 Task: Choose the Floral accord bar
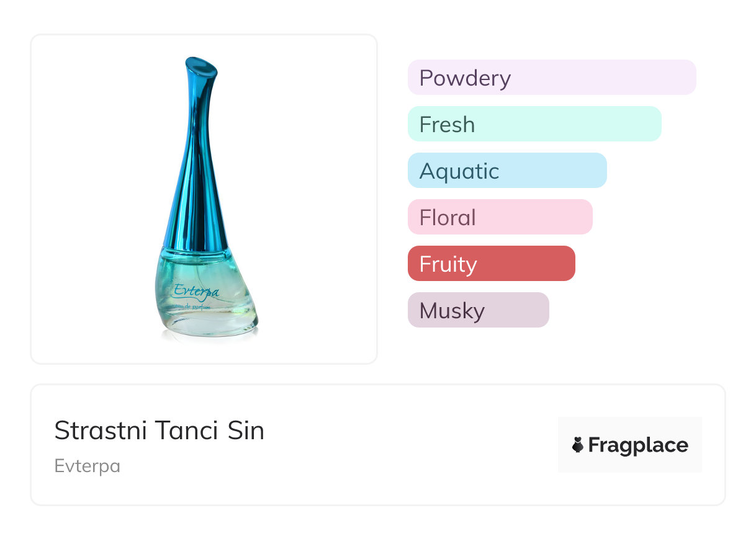tap(500, 217)
